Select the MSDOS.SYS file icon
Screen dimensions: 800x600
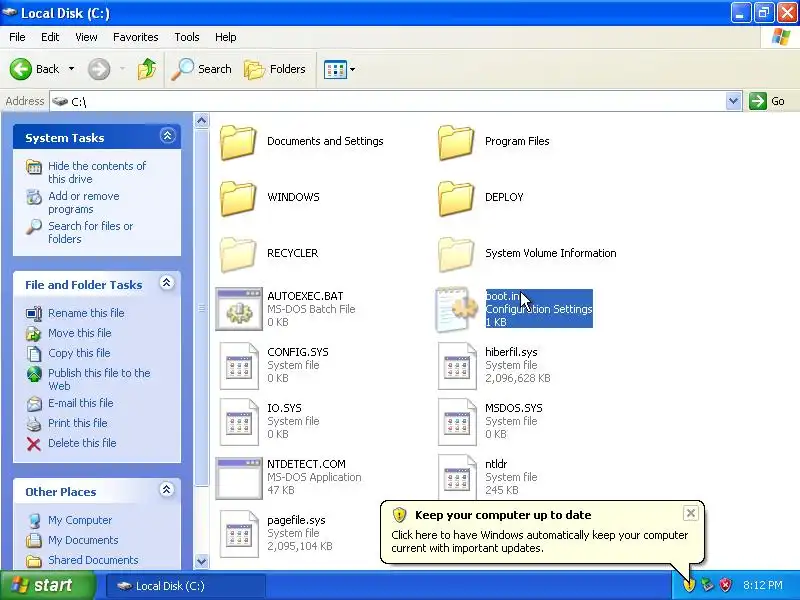[x=457, y=422]
